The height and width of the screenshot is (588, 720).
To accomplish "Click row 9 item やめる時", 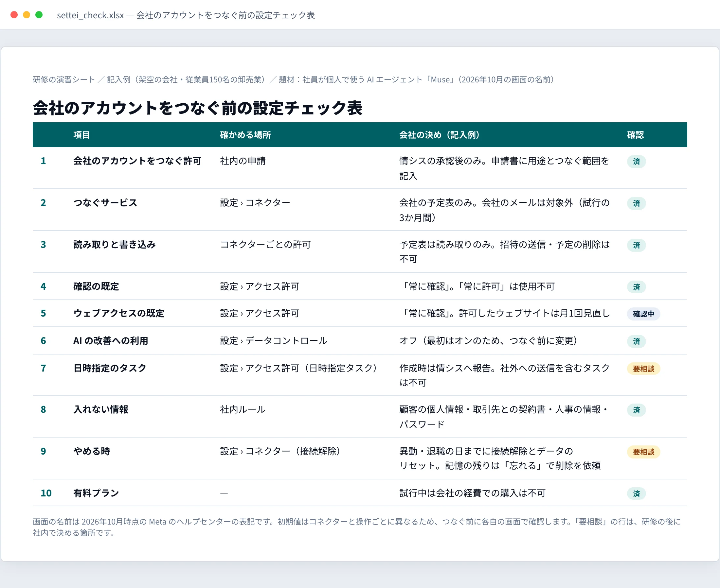I will pyautogui.click(x=92, y=451).
